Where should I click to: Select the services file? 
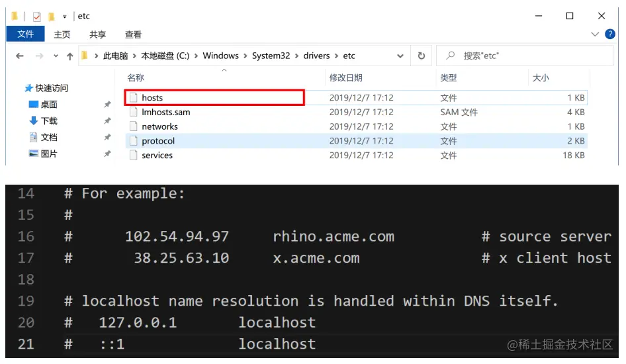click(356, 156)
